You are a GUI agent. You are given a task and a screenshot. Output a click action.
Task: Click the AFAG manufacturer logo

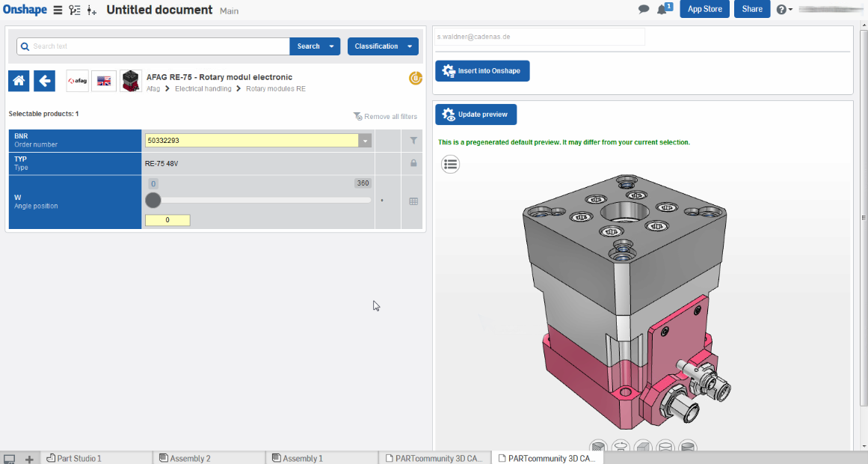(77, 81)
